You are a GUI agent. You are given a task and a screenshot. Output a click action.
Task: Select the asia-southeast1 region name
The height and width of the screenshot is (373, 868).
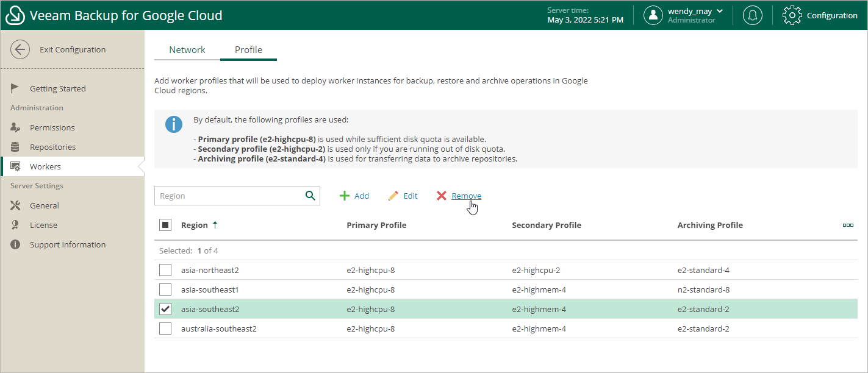tap(210, 290)
